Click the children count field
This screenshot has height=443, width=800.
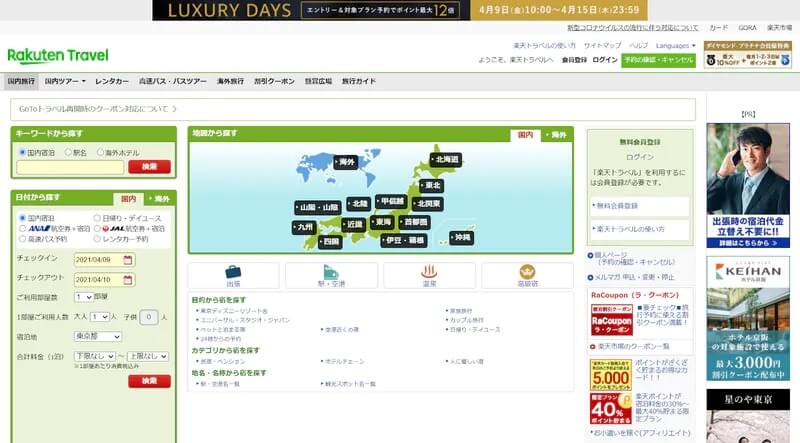(148, 317)
